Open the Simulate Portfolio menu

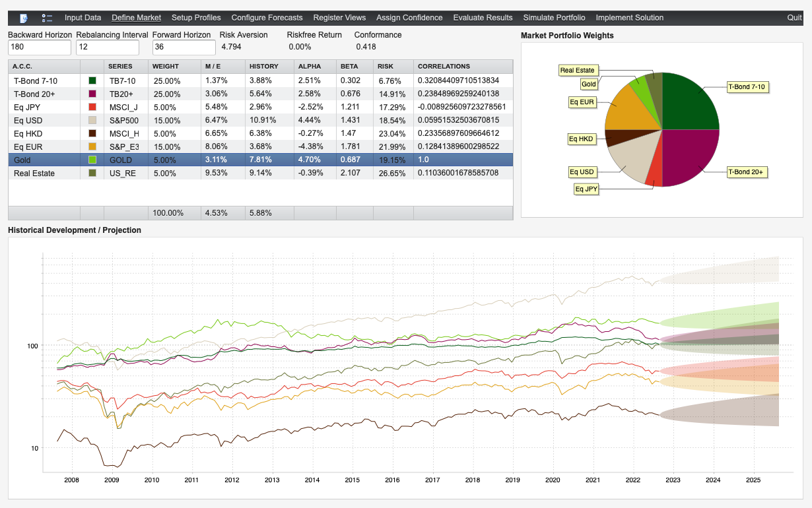(554, 18)
